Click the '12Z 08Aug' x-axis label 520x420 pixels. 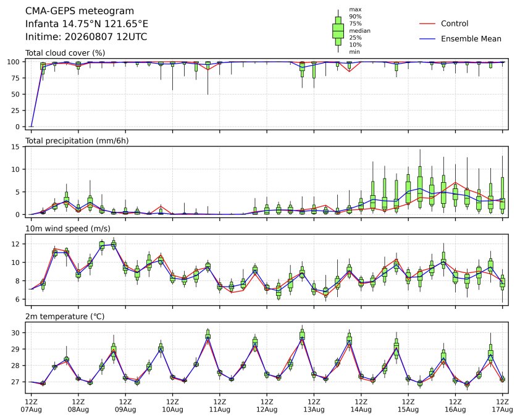[x=78, y=406]
